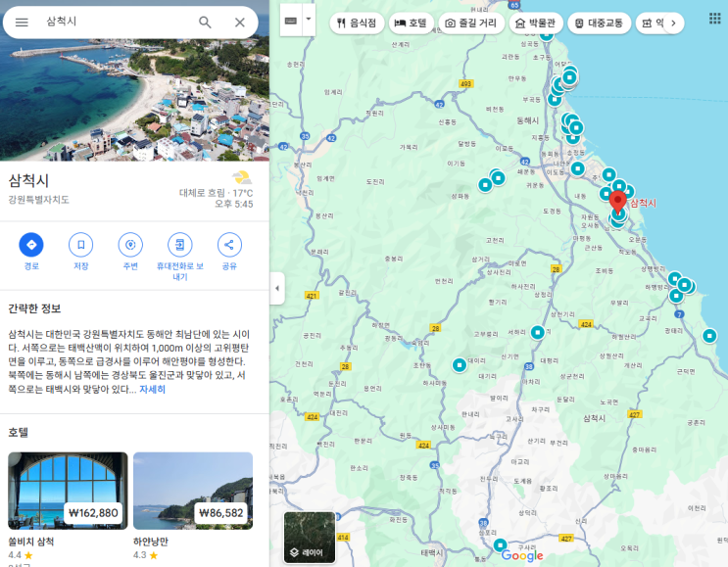The width and height of the screenshot is (728, 567).
Task: Clear the search with the X icon
Action: (240, 23)
